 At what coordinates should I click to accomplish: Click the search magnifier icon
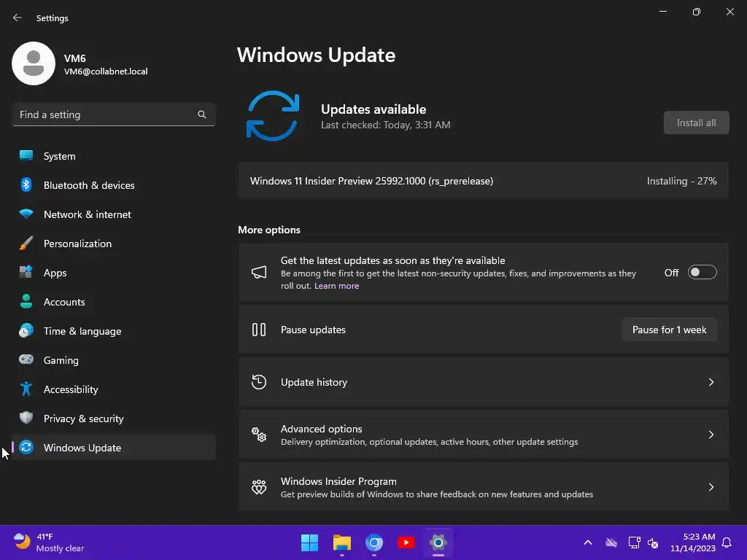point(202,114)
